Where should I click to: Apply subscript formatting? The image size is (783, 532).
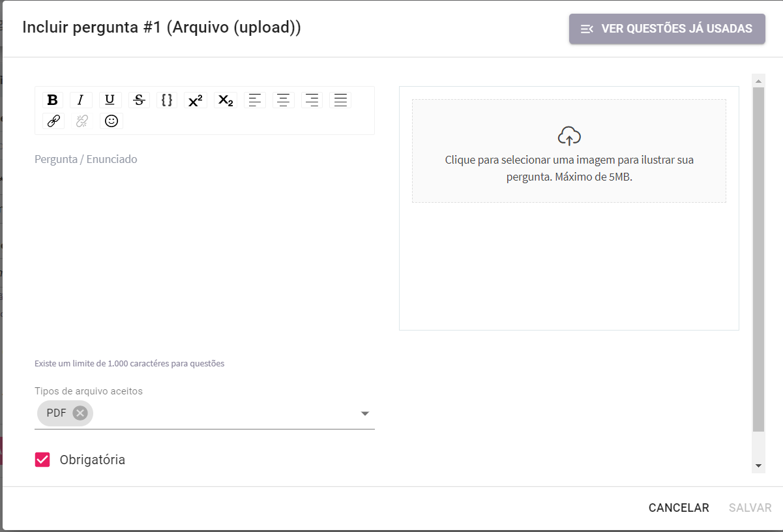[x=225, y=100]
